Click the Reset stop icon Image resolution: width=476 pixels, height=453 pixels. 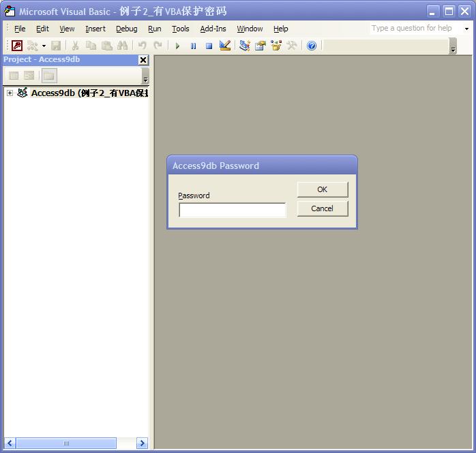209,46
